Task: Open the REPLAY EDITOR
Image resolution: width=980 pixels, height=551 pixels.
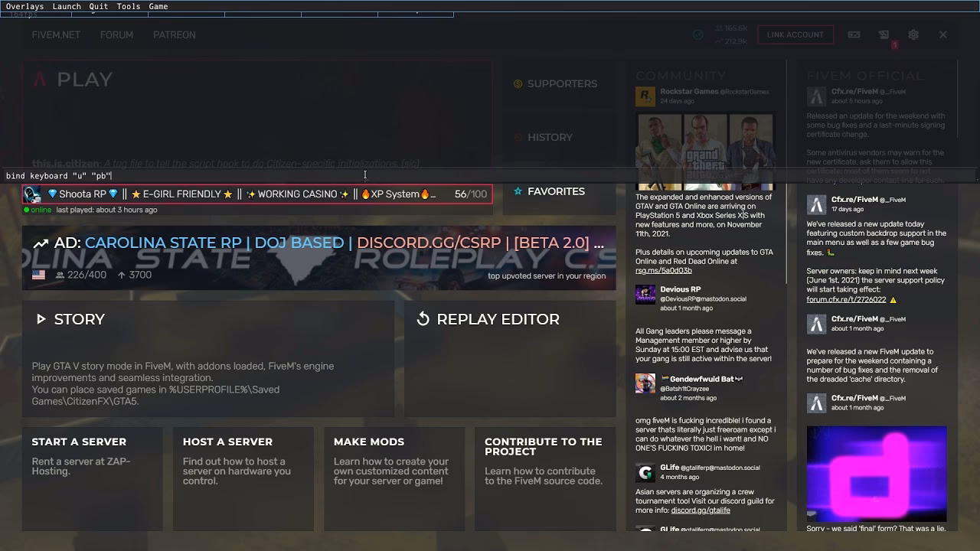Action: click(x=510, y=359)
